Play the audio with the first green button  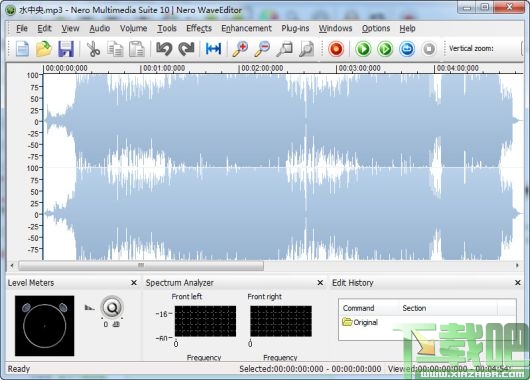click(x=363, y=49)
